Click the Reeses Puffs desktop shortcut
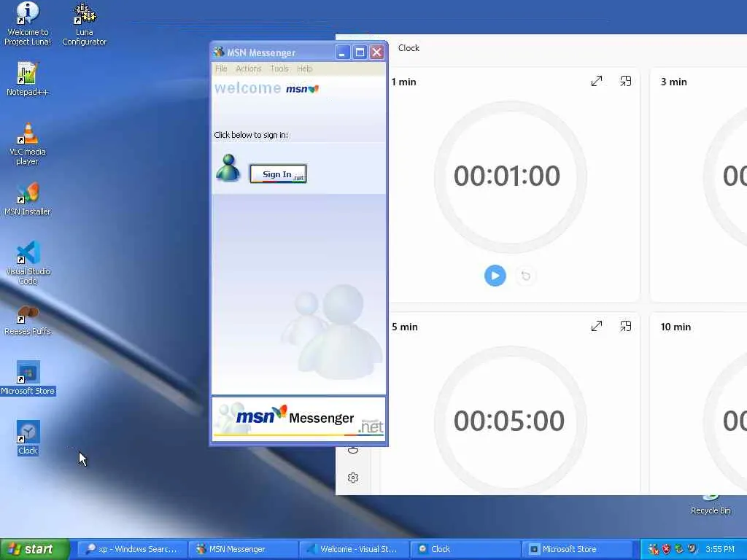Image resolution: width=747 pixels, height=560 pixels. [28, 321]
